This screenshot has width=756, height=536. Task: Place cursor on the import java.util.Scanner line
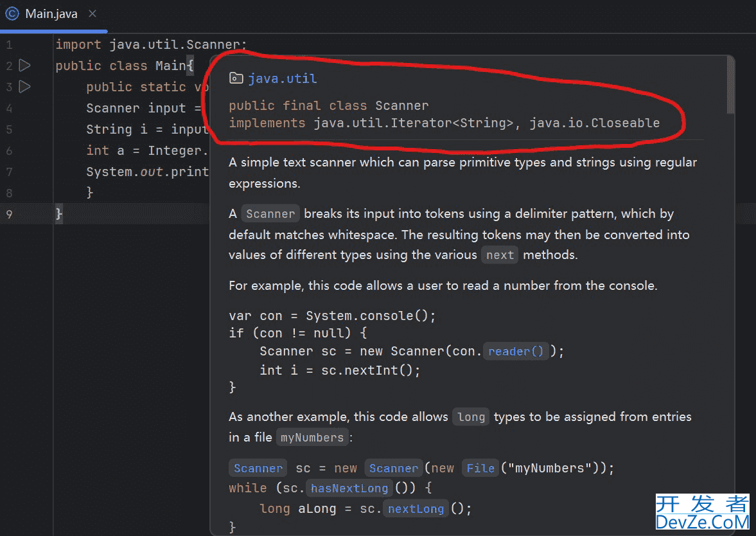151,45
